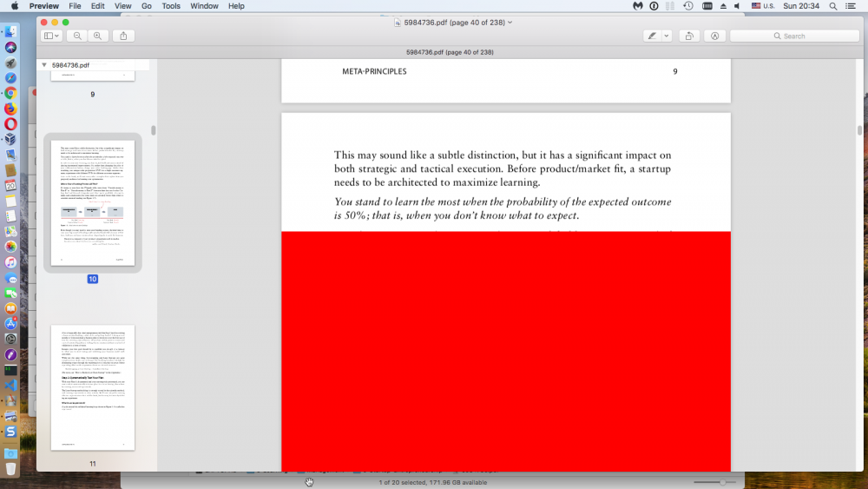This screenshot has height=489, width=868.
Task: Open Spotlight search in the menu bar
Action: [x=833, y=6]
